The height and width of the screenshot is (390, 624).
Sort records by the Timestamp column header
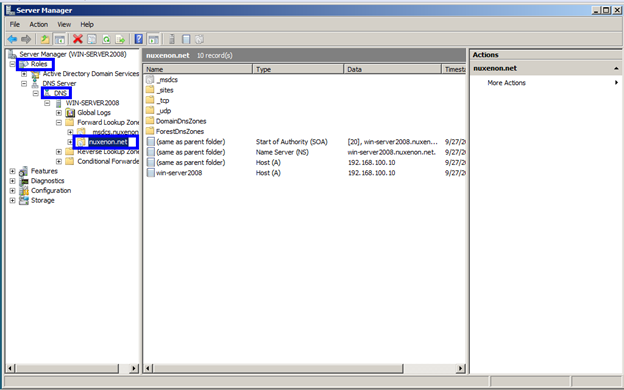coord(454,69)
